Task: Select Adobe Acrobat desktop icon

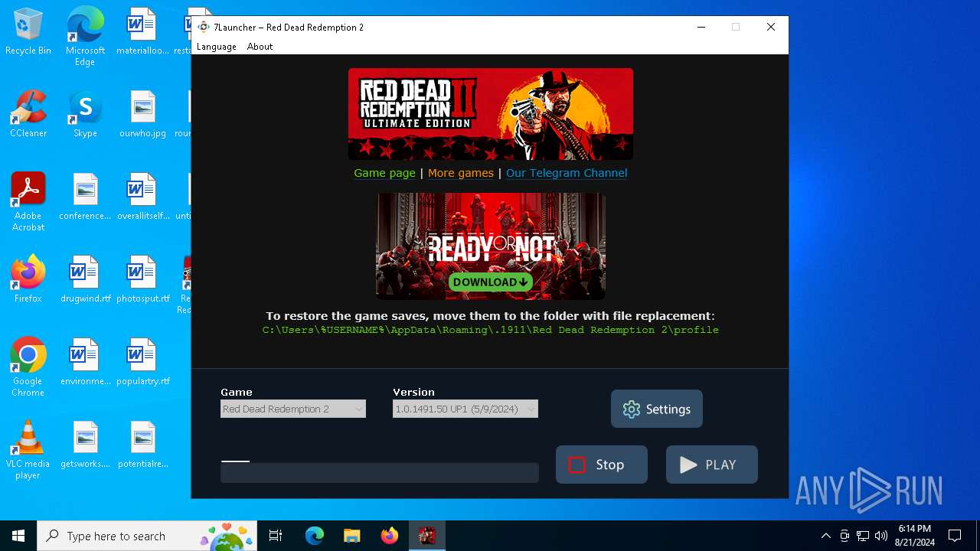Action: pyautogui.click(x=28, y=202)
